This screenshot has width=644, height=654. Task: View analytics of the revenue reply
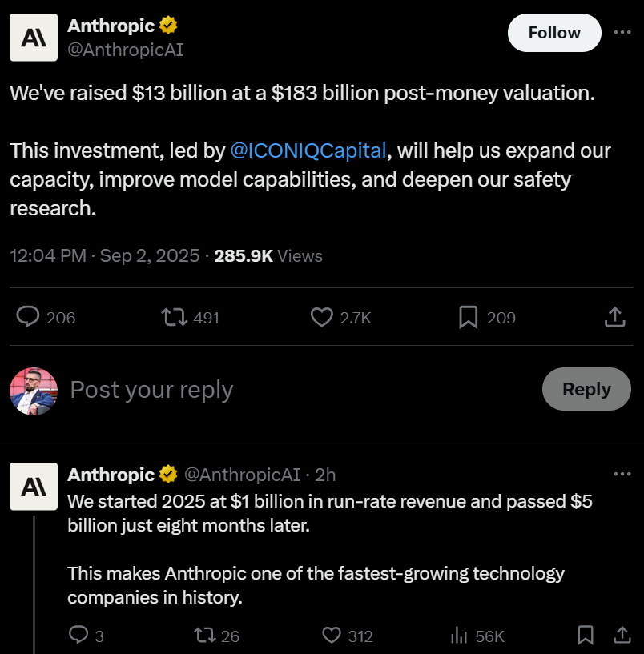point(460,636)
